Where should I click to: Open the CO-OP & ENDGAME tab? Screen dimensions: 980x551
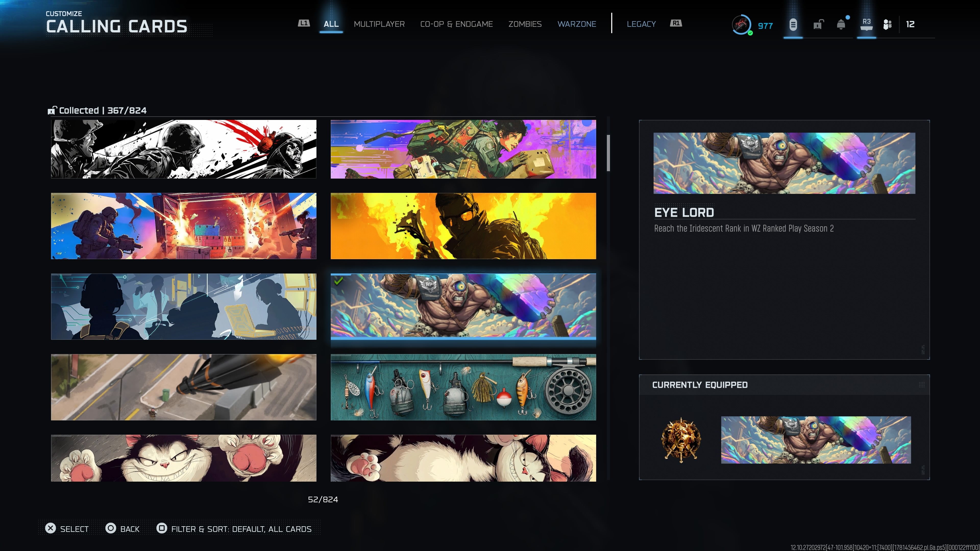pyautogui.click(x=456, y=24)
